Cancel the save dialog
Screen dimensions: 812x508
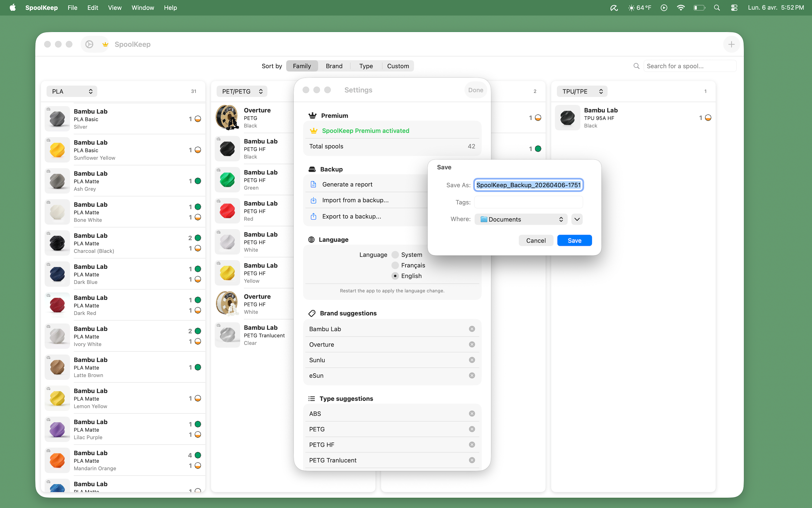click(x=536, y=240)
